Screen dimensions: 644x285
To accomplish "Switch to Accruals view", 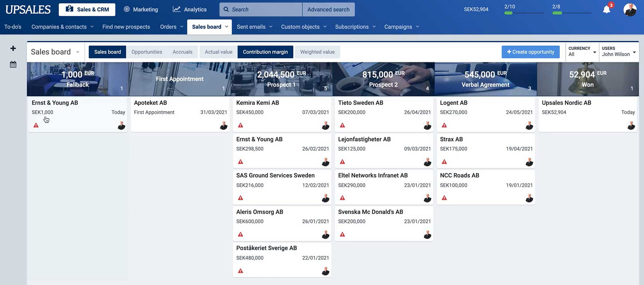I will click(x=183, y=52).
